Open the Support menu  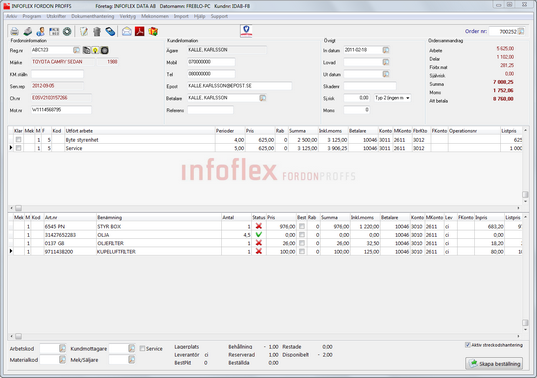coord(219,16)
